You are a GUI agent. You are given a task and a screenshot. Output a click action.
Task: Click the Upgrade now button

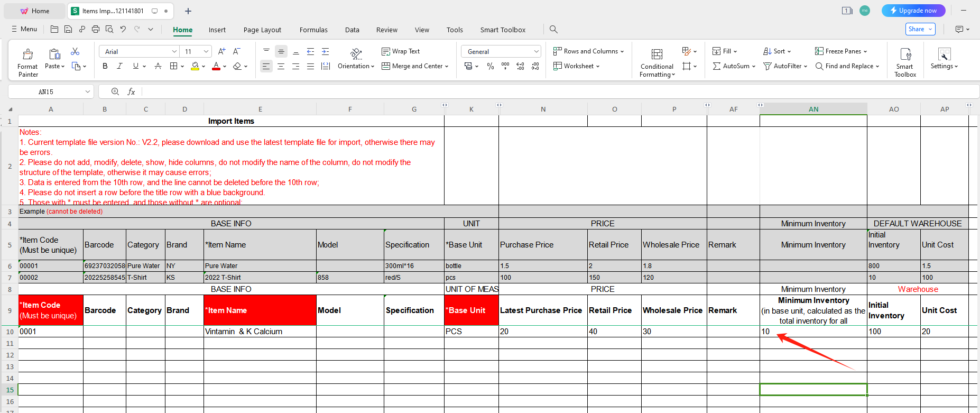click(x=913, y=11)
